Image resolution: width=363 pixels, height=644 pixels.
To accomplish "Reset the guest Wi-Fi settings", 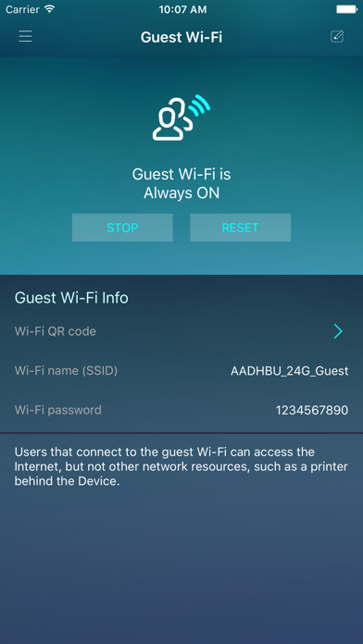I will tap(240, 228).
